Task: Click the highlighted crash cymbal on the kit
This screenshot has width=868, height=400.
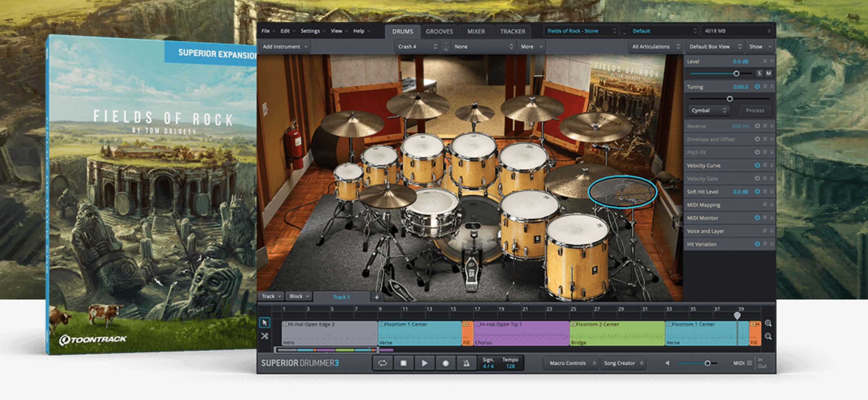Action: click(622, 192)
